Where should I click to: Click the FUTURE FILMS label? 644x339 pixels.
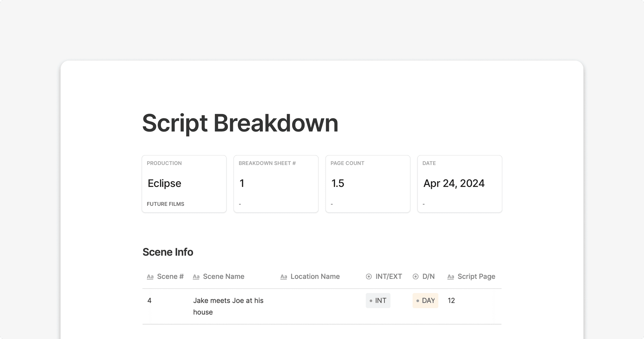pyautogui.click(x=165, y=204)
